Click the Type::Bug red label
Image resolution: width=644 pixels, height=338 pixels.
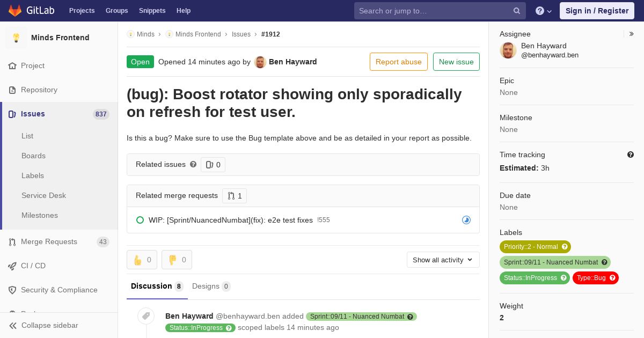click(591, 278)
